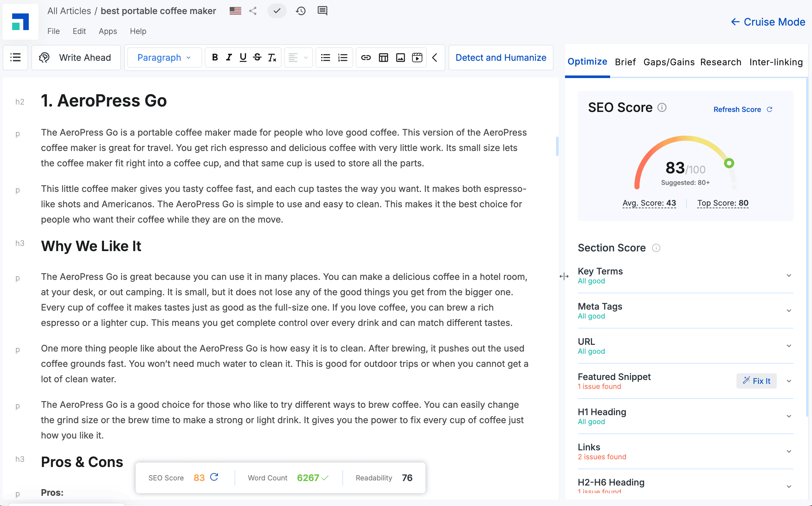
Task: Click the SEO score gauge indicator
Action: click(729, 163)
